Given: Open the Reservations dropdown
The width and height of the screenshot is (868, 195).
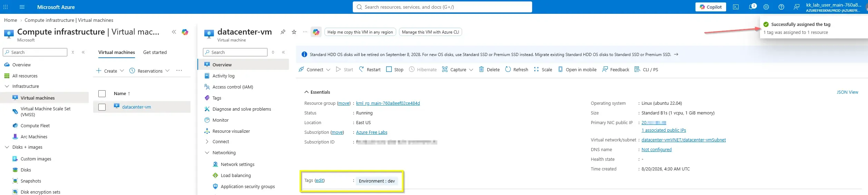Looking at the screenshot, I should 149,71.
